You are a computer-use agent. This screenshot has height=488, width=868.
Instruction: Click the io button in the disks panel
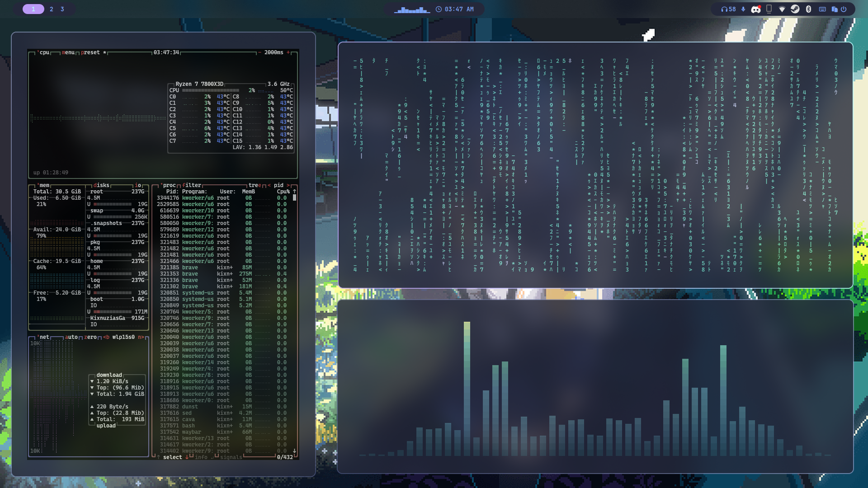138,185
